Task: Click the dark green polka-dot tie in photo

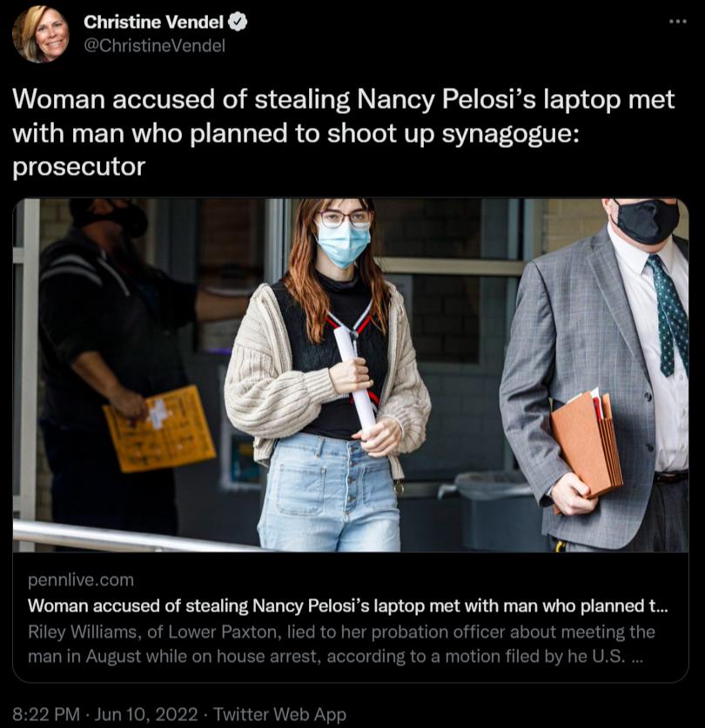Action: pyautogui.click(x=668, y=316)
